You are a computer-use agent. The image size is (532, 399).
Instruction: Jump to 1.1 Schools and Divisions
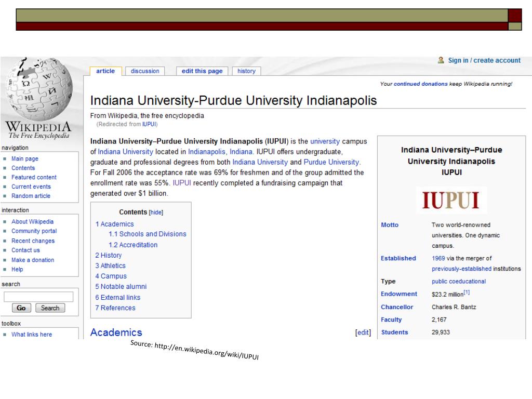coord(148,234)
